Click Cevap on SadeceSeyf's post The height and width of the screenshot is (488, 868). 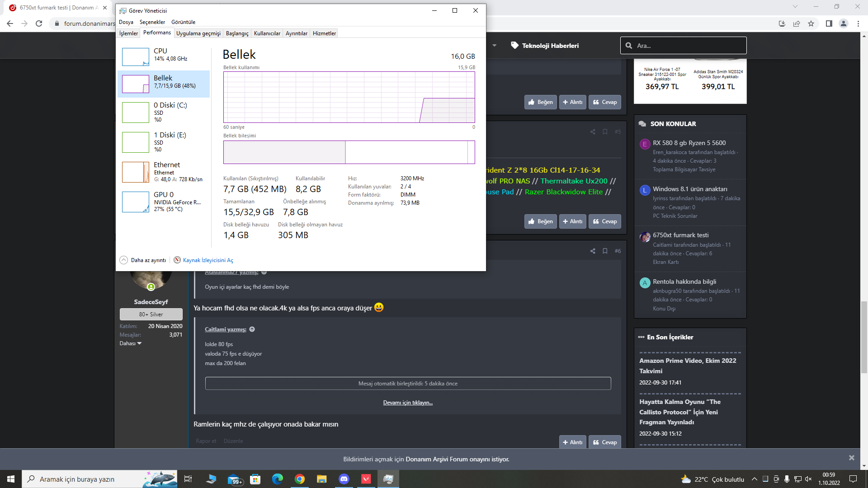click(605, 442)
